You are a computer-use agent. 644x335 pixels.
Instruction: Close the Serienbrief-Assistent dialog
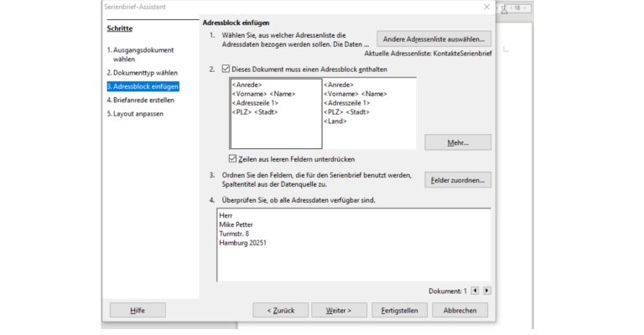[x=487, y=7]
